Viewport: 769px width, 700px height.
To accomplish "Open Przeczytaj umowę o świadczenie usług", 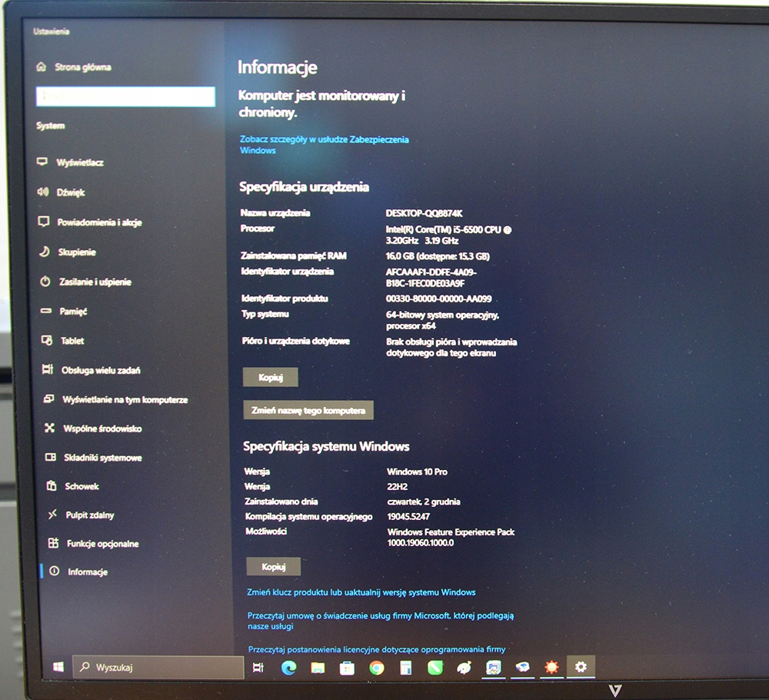I will point(380,621).
